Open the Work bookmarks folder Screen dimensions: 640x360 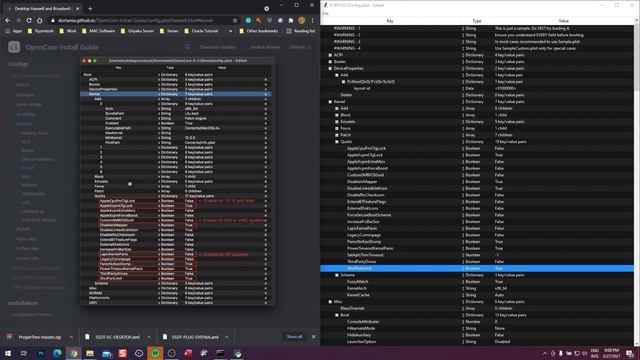pyautogui.click(x=68, y=31)
